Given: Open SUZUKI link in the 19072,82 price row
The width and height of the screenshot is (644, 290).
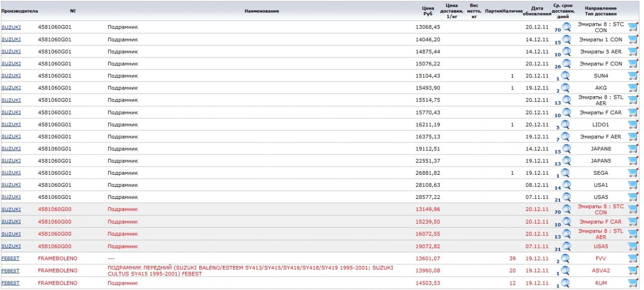Looking at the screenshot, I should pos(11,246).
